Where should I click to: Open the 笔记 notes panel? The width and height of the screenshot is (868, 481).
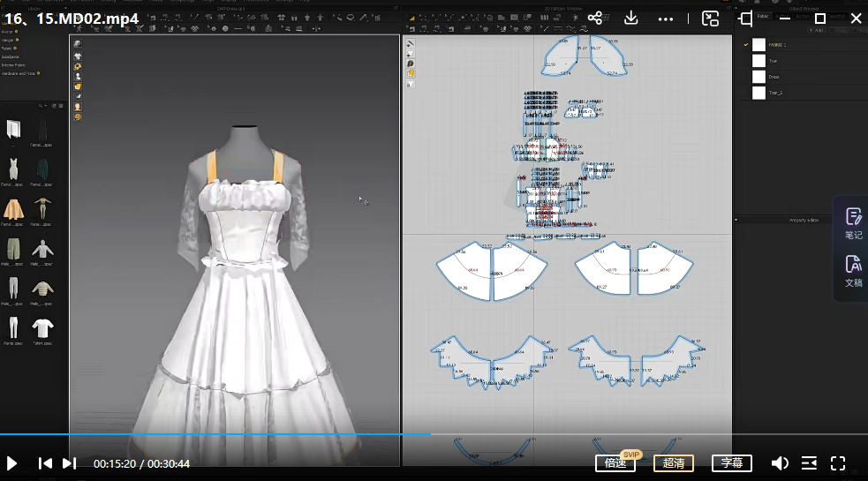click(853, 222)
